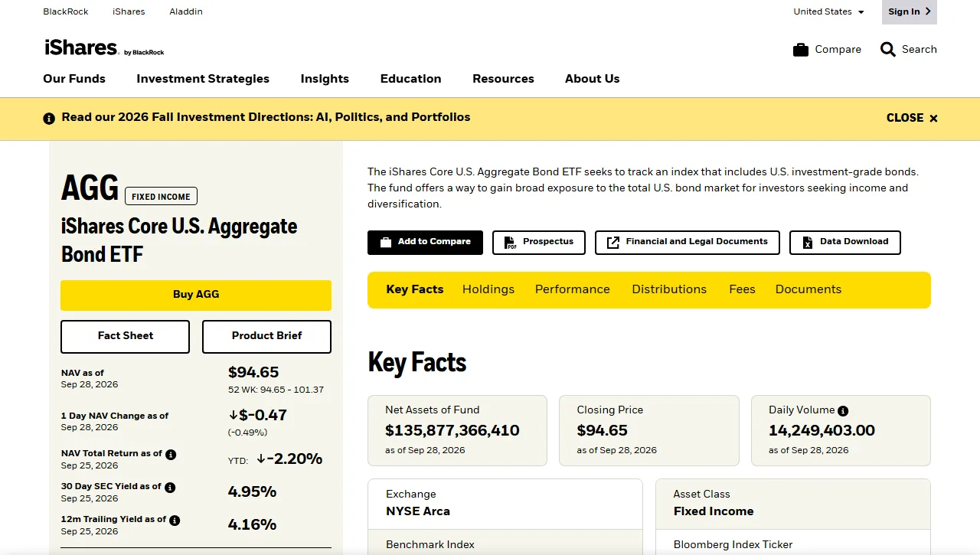The width and height of the screenshot is (980, 555).
Task: Download the Prospectus PDF
Action: [539, 242]
